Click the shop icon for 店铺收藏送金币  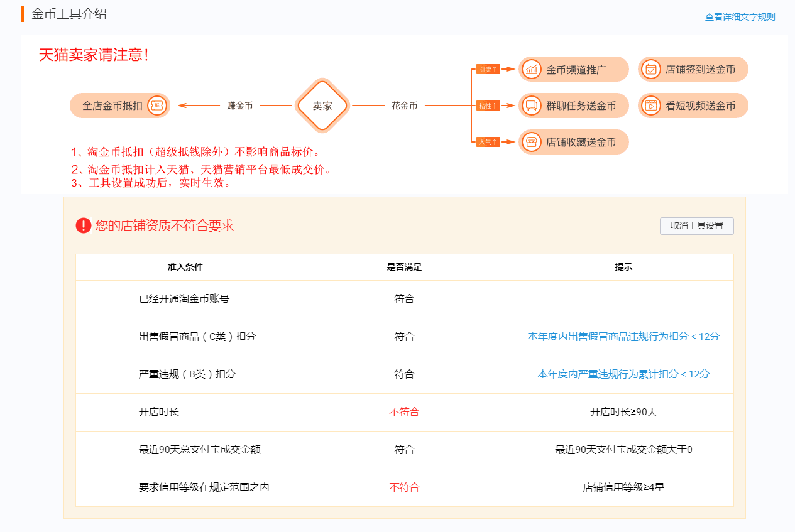532,142
